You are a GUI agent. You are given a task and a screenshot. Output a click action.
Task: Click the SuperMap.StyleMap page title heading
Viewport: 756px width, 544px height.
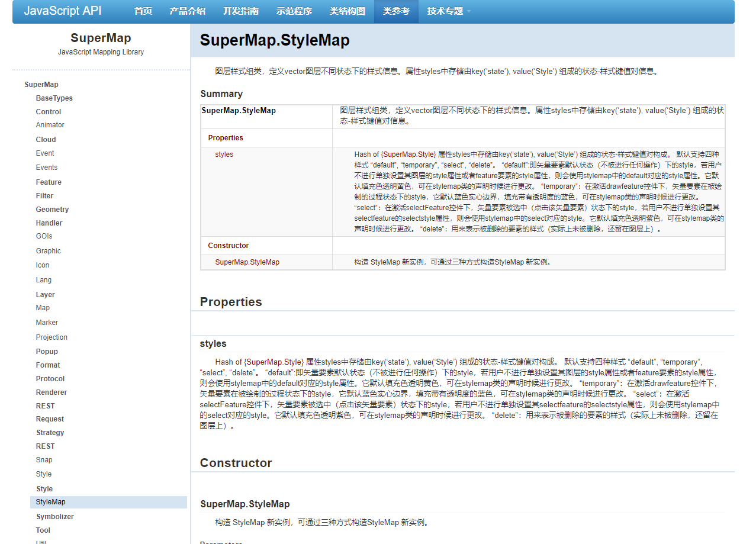pos(275,40)
